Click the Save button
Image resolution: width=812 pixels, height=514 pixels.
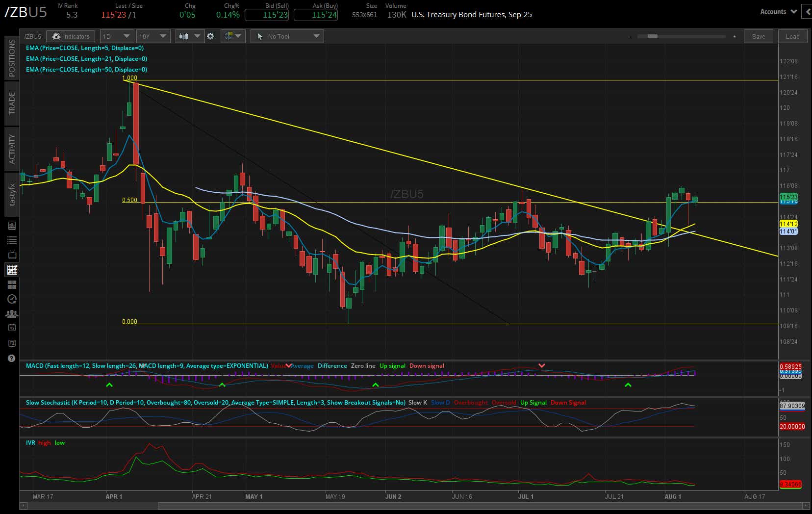pyautogui.click(x=758, y=36)
